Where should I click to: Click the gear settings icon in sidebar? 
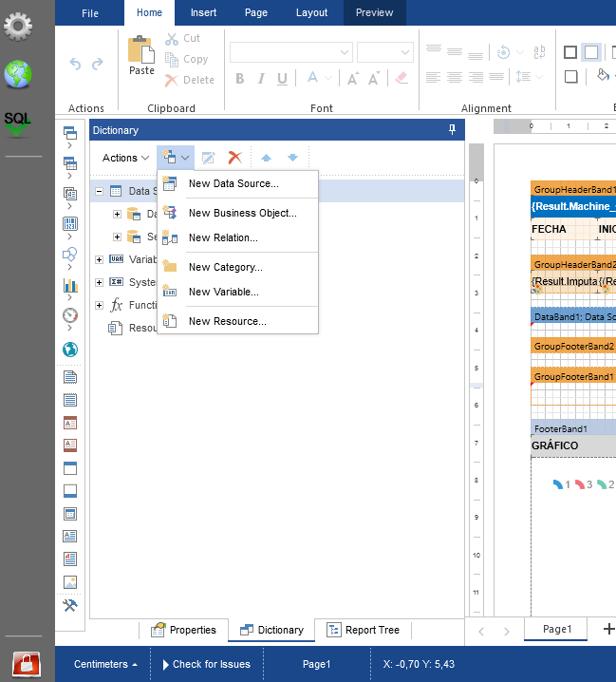coord(18,27)
